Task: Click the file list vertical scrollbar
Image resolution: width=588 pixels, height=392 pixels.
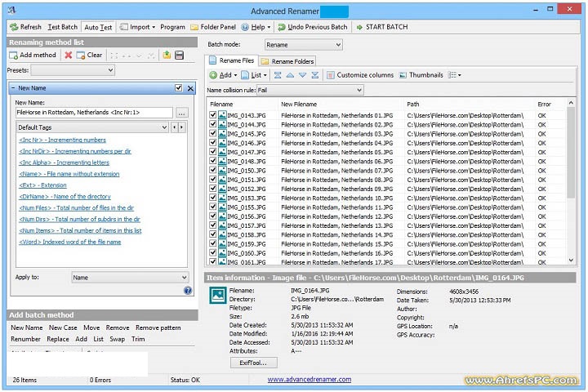Action: tap(571, 182)
